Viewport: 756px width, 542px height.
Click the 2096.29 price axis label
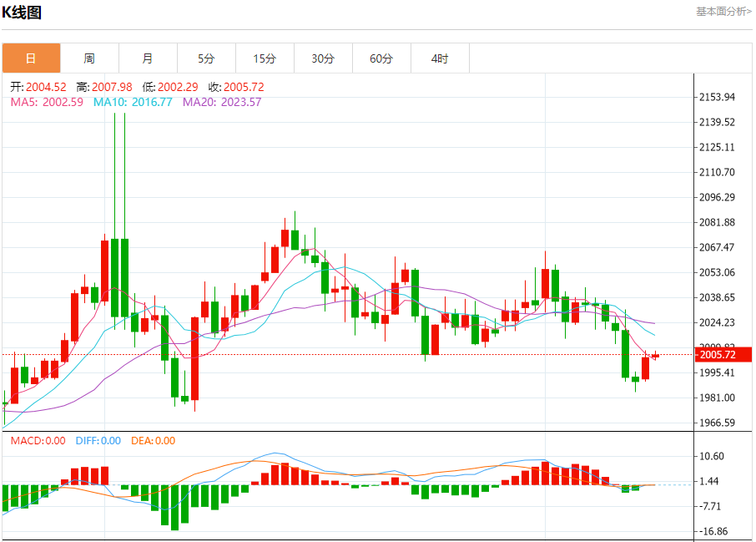click(x=718, y=197)
